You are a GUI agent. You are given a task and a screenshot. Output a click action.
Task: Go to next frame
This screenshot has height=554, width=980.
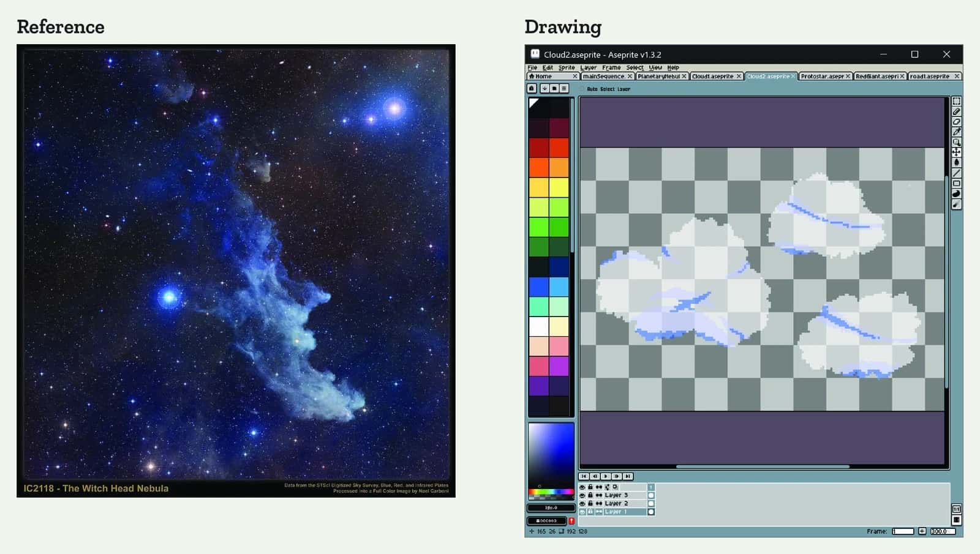(617, 476)
